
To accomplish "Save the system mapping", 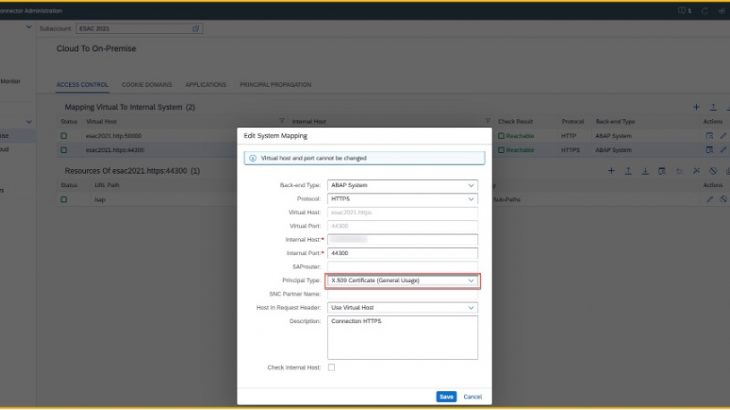I will point(446,397).
